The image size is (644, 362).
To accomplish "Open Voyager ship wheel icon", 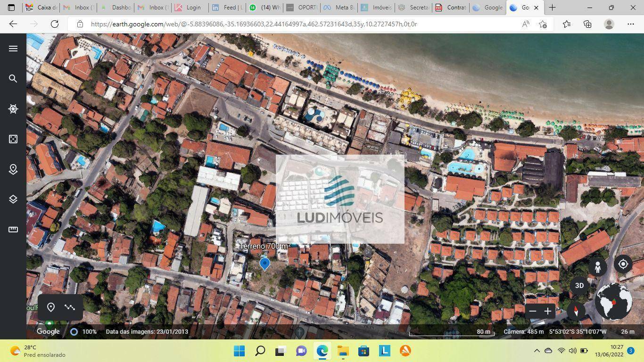I will click(x=13, y=109).
